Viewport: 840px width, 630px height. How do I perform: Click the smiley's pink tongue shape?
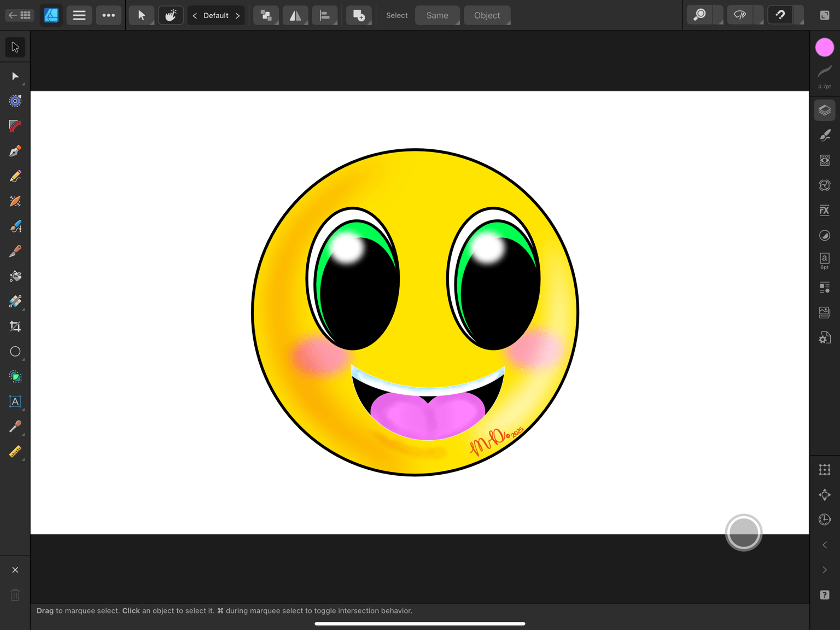pyautogui.click(x=428, y=415)
